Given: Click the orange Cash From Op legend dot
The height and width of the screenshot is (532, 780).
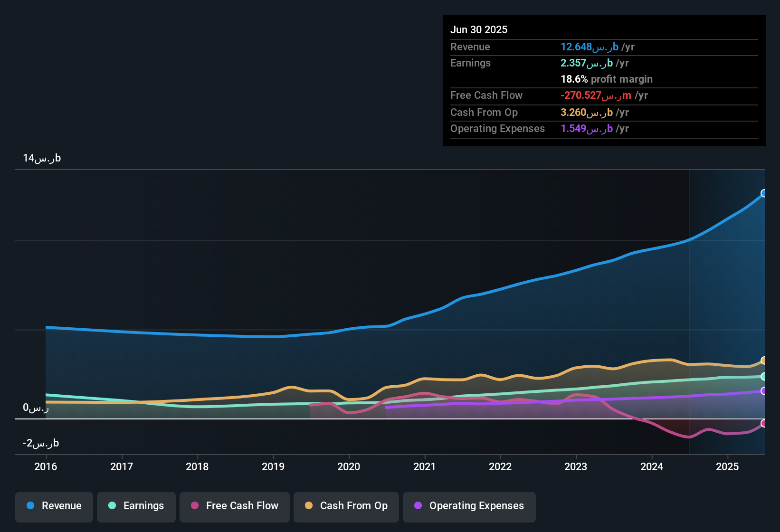Looking at the screenshot, I should [x=308, y=505].
